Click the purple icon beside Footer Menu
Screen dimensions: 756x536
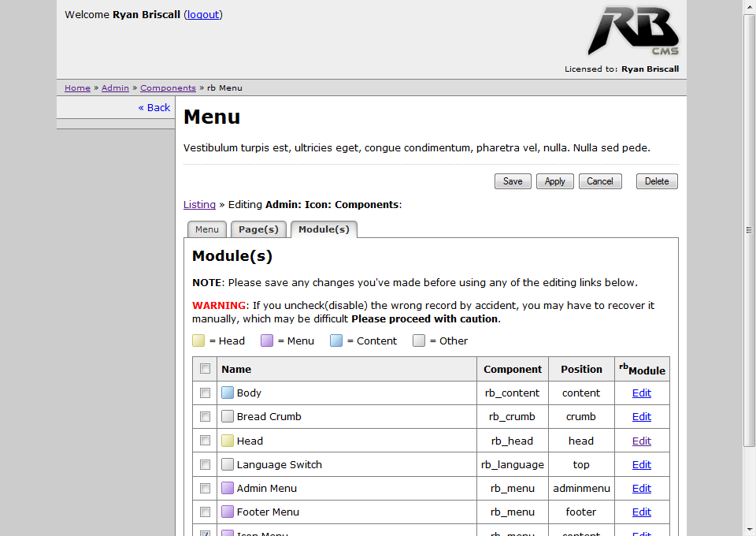(228, 512)
